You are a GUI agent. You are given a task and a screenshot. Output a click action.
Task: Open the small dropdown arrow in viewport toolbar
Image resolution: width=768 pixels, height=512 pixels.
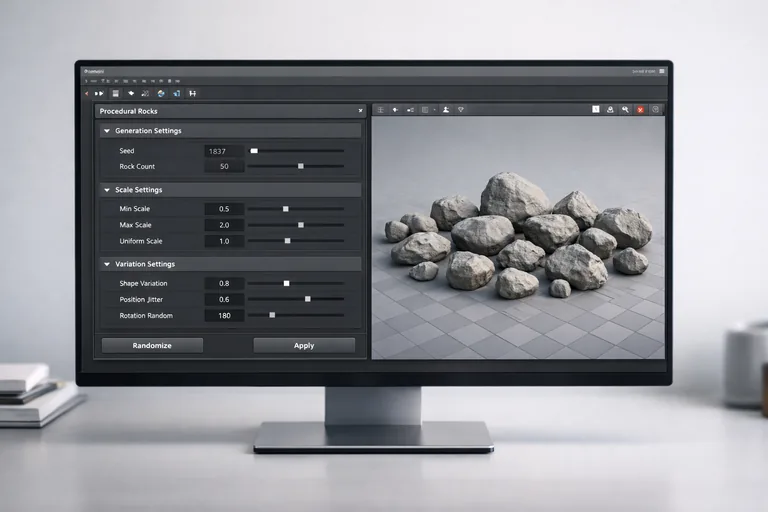(434, 109)
